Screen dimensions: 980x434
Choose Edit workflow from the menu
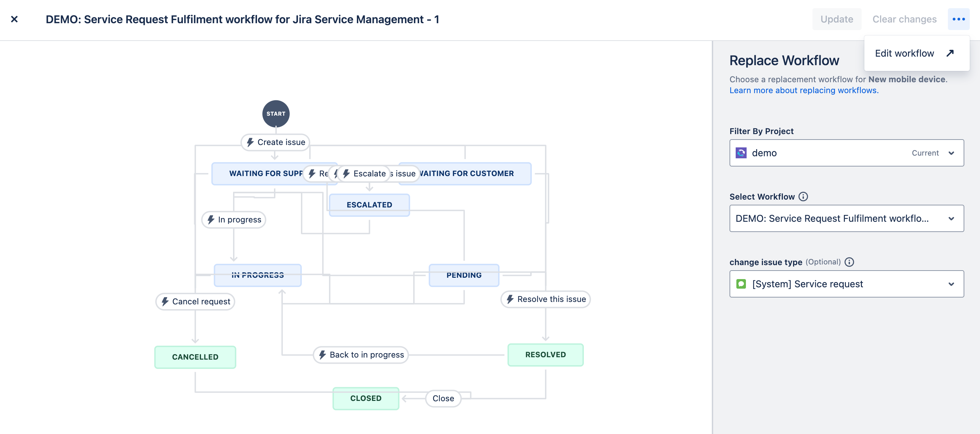tap(917, 53)
